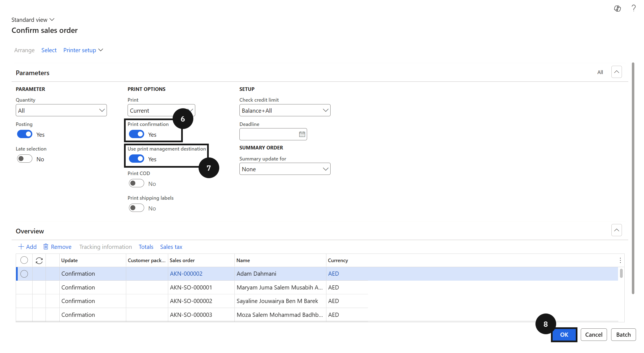644x353 pixels.
Task: Select the Moza Salem Mohammad Badhb... cell
Action: 280,315
